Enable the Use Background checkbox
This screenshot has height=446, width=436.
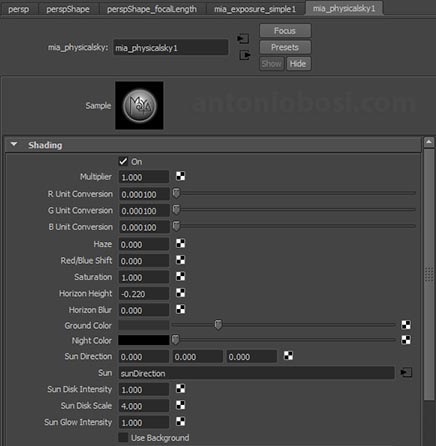[123, 437]
